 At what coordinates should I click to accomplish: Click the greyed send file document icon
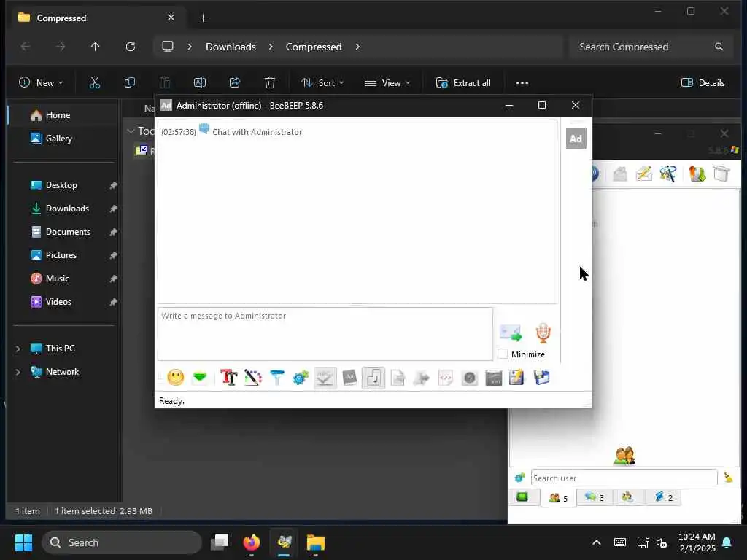click(398, 378)
